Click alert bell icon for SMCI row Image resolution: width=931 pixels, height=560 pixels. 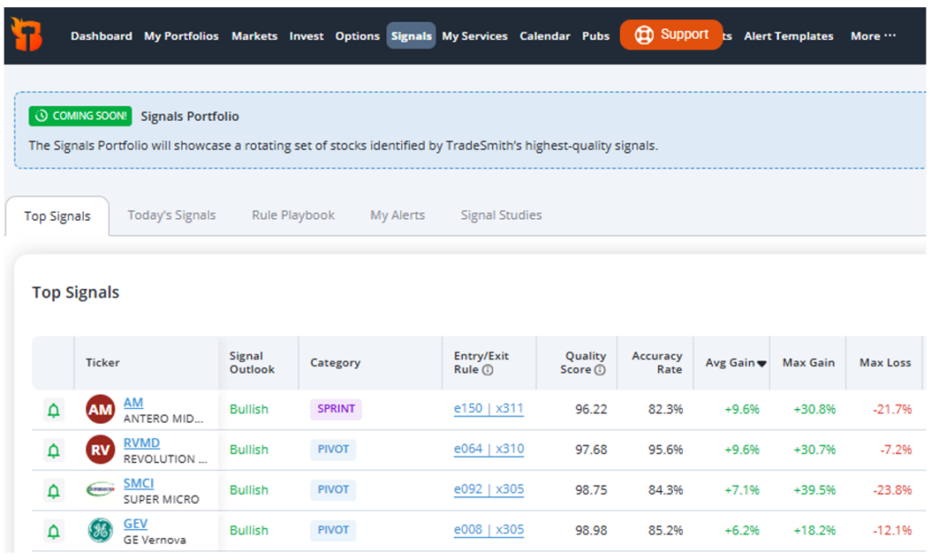[x=54, y=490]
